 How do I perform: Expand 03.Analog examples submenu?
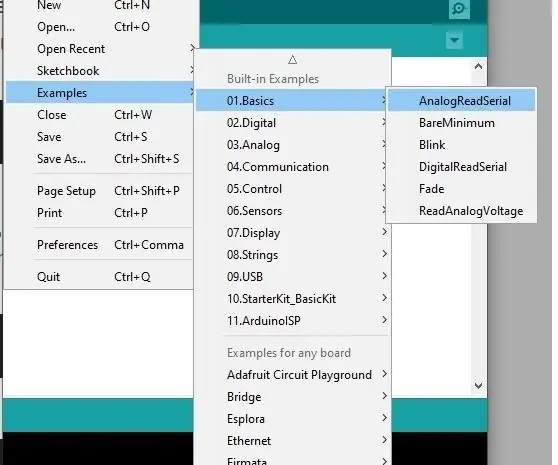(x=292, y=145)
